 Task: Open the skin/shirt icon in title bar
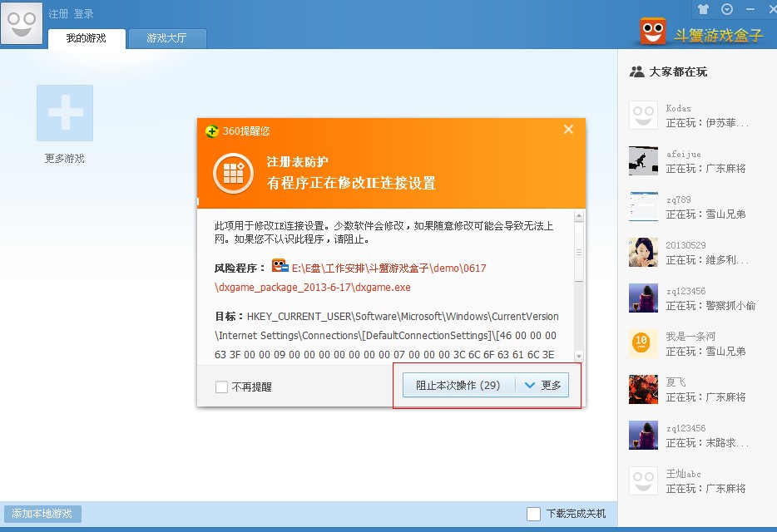[x=703, y=9]
